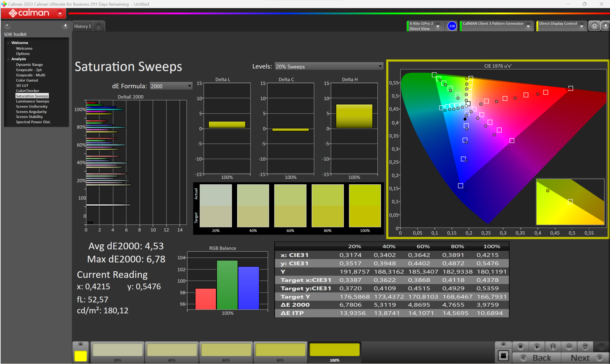Click the stop measurement icon

520,347
